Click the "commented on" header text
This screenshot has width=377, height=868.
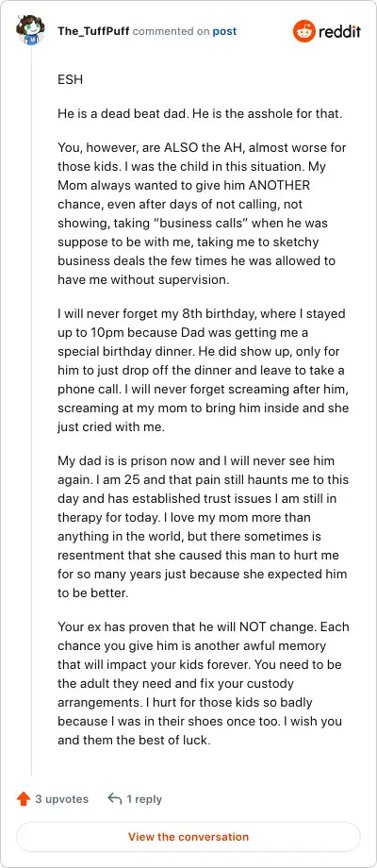pos(171,31)
